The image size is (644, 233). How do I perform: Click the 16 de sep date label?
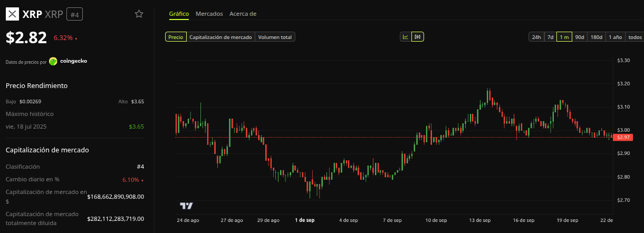(x=524, y=220)
